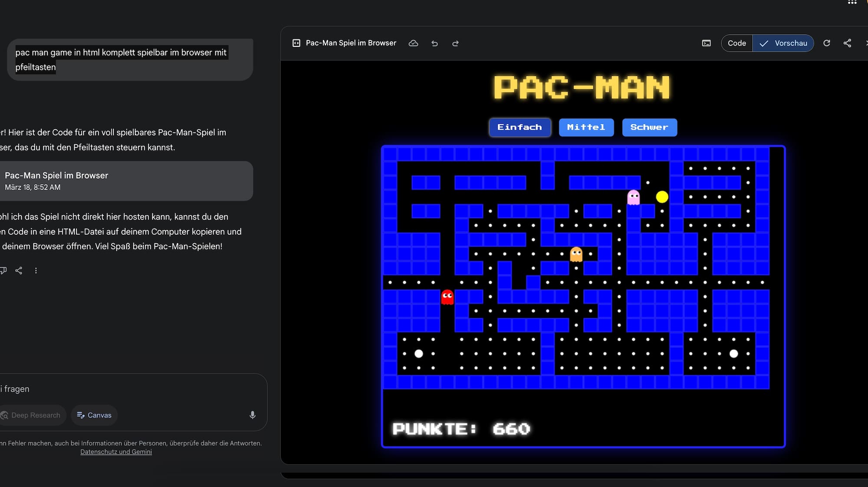This screenshot has height=487, width=868.
Task: Click the pink ghost
Action: coord(634,197)
